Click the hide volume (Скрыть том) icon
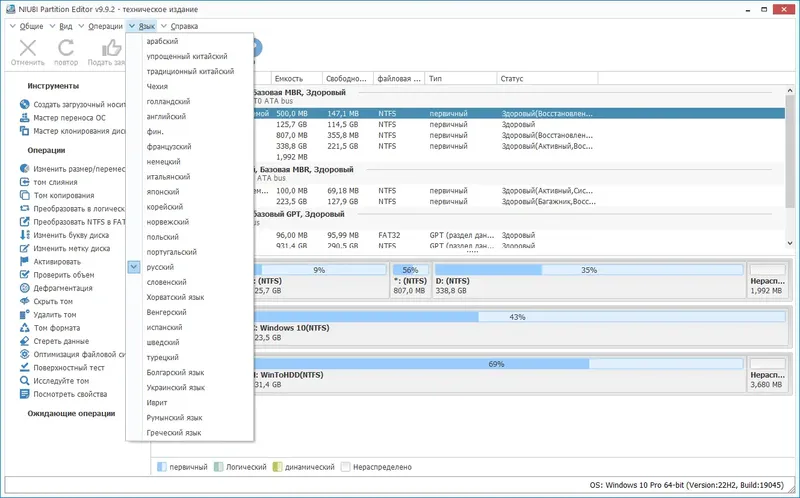This screenshot has width=800, height=498. [24, 301]
